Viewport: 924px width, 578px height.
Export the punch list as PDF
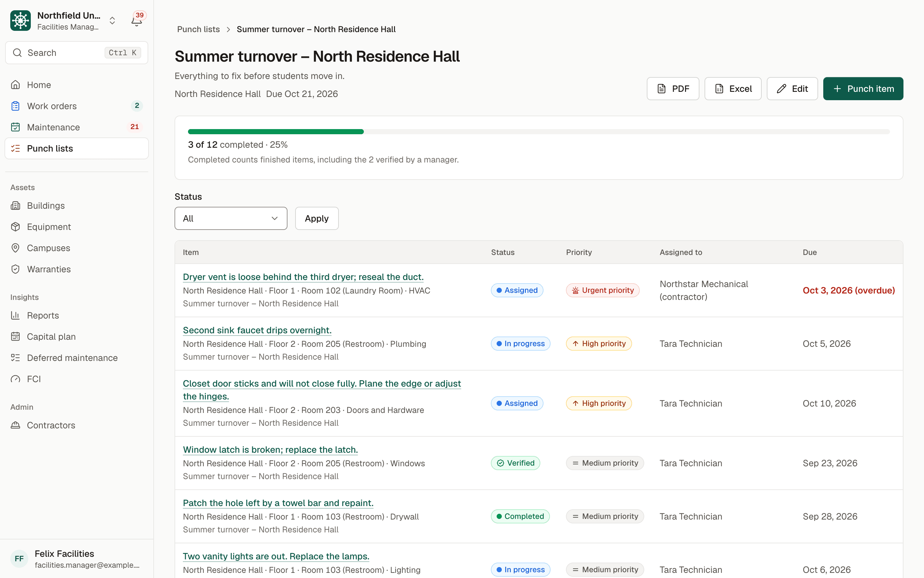point(673,89)
